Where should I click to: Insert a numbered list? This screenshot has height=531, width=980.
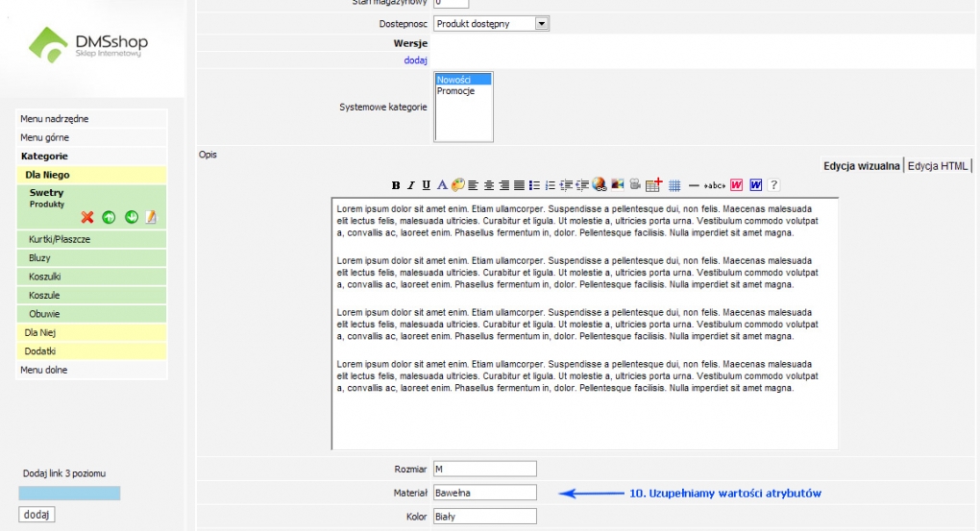point(550,185)
